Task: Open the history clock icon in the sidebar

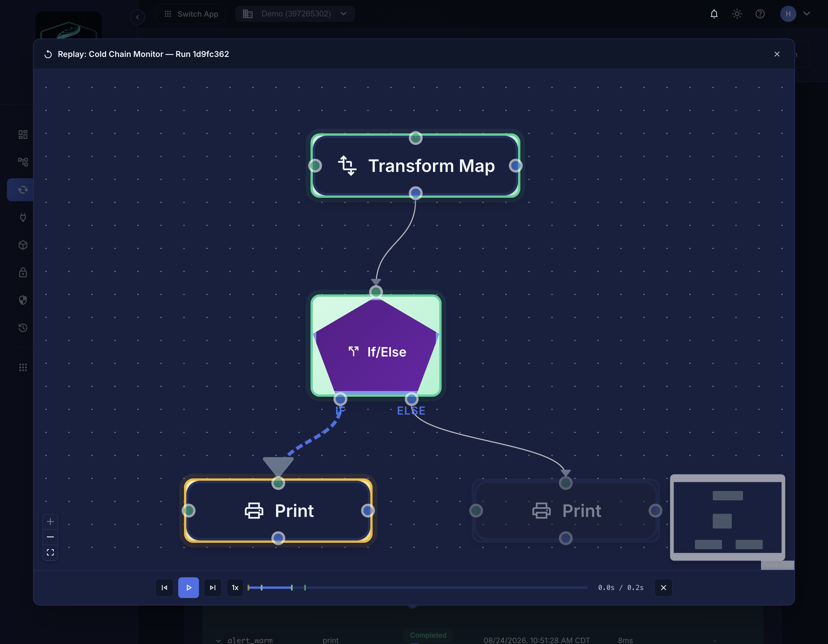Action: tap(23, 328)
